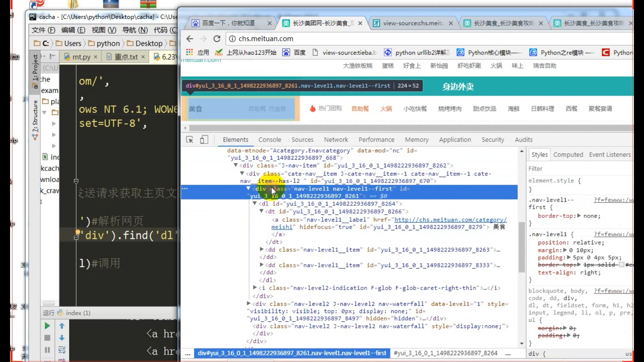The height and width of the screenshot is (362, 644).
Task: Click the up arrow in run panel
Action: tap(62, 326)
